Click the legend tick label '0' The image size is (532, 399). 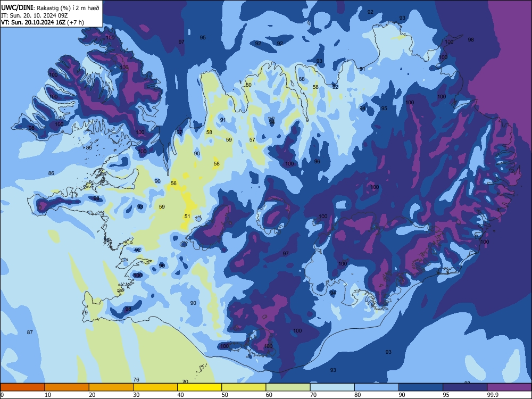[x=2, y=395]
